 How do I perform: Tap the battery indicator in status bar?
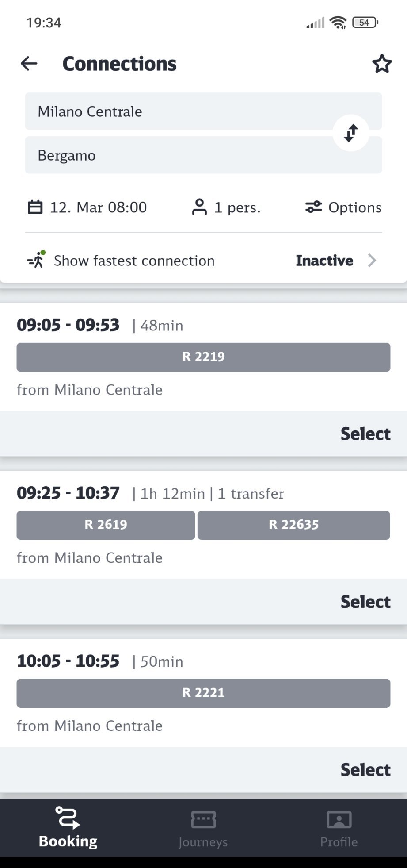pos(365,23)
